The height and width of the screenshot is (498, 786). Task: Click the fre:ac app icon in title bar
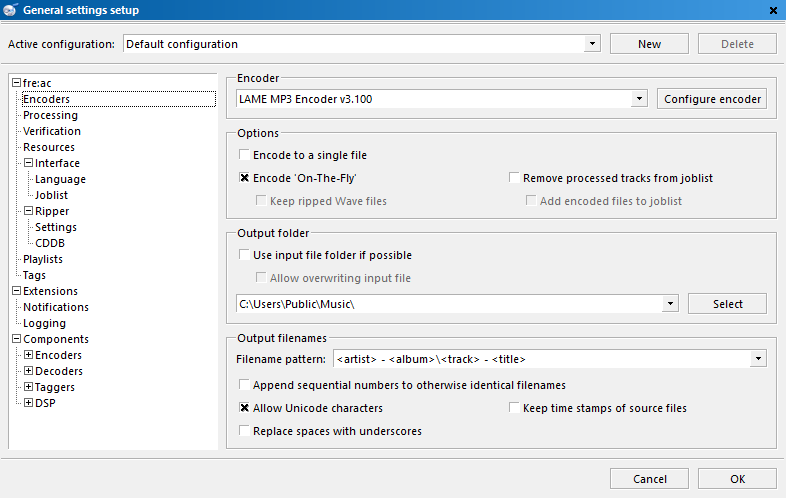(x=10, y=10)
